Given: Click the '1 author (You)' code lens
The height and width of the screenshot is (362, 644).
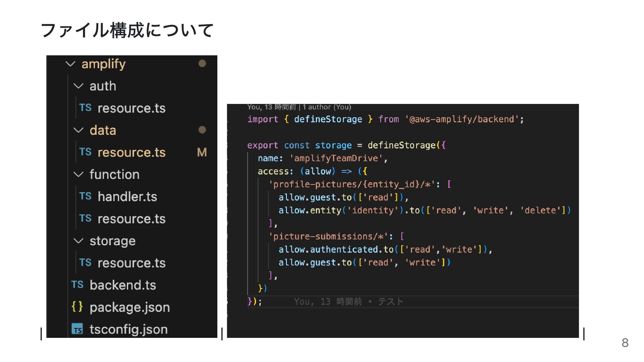Looking at the screenshot, I should (327, 107).
